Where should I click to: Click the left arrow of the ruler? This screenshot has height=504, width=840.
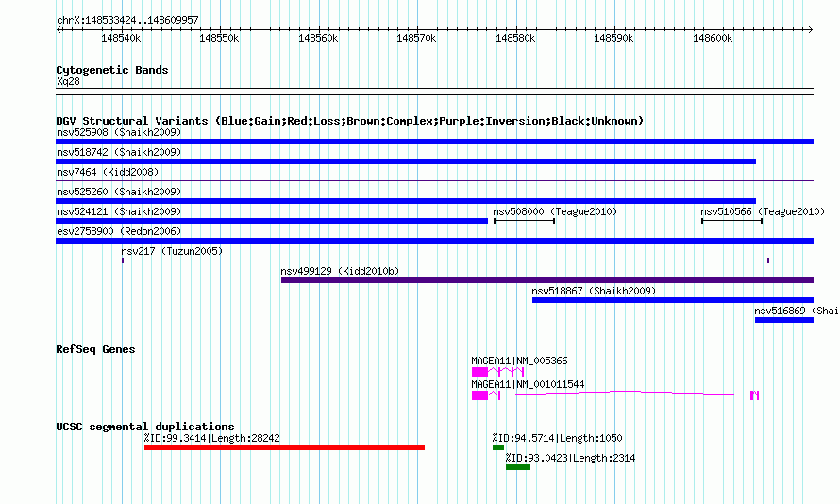59,29
